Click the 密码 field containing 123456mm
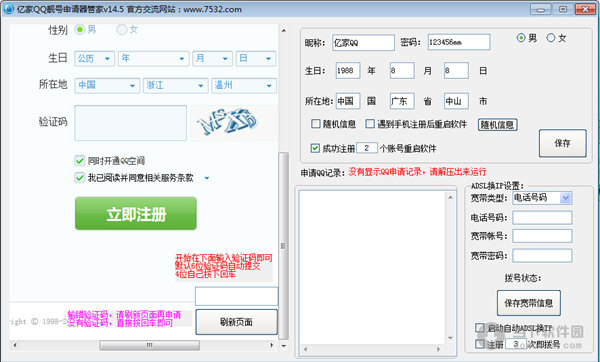 [459, 42]
